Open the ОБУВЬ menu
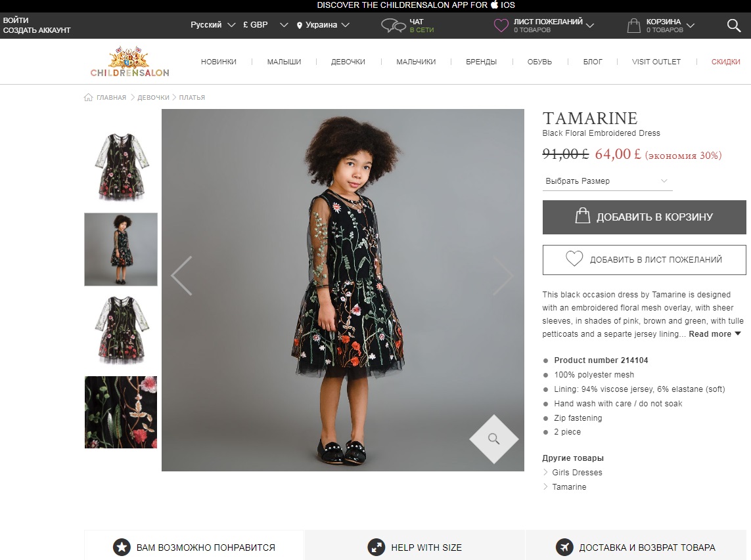 539,62
